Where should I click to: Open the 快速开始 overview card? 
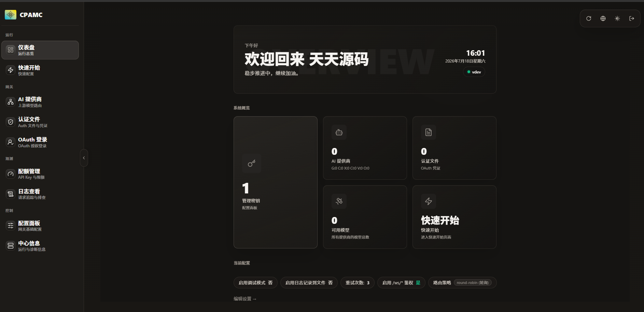tap(454, 217)
